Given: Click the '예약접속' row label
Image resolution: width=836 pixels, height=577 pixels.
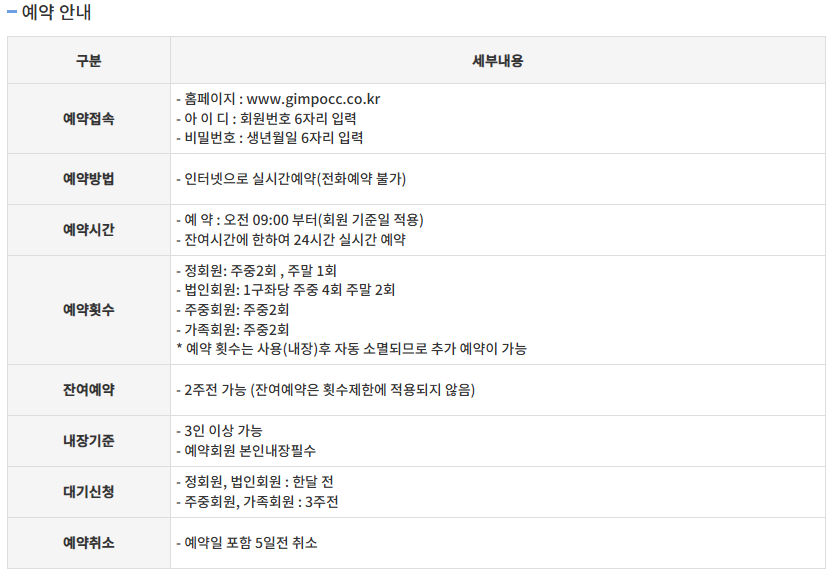Looking at the screenshot, I should point(89,118).
